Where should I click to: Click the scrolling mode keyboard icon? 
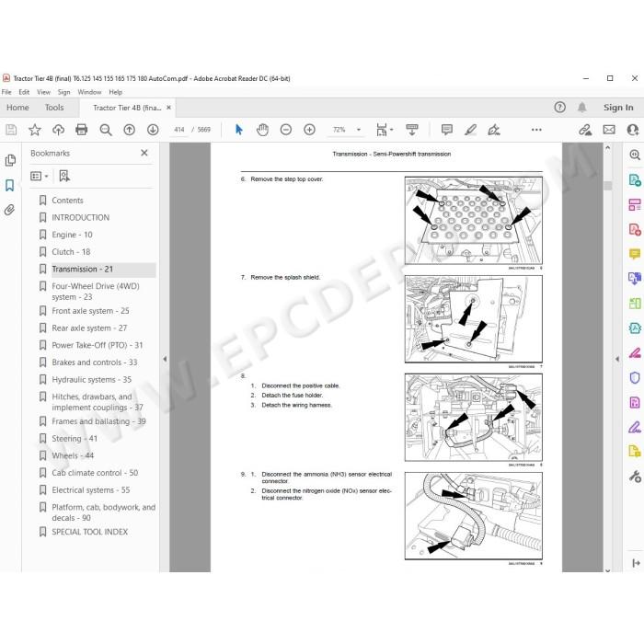412,130
